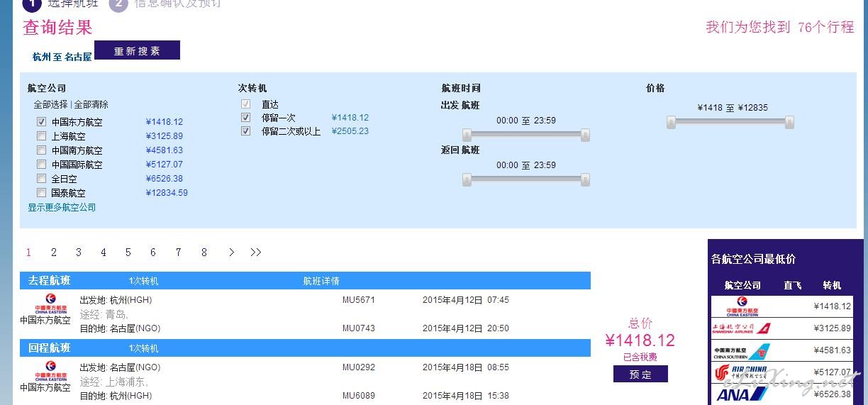Check the 国泰航空 checkbox
Image resolution: width=868 pixels, height=405 pixels.
[x=41, y=192]
